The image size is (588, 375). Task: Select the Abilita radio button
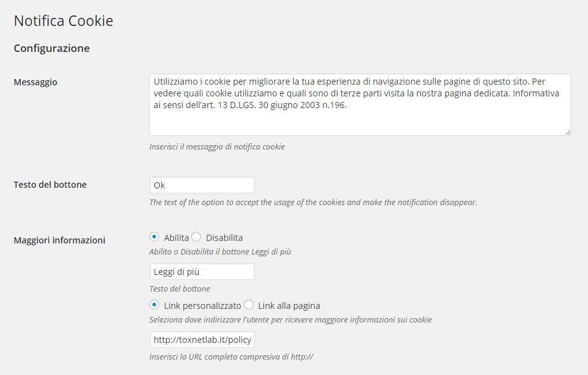[x=154, y=237]
